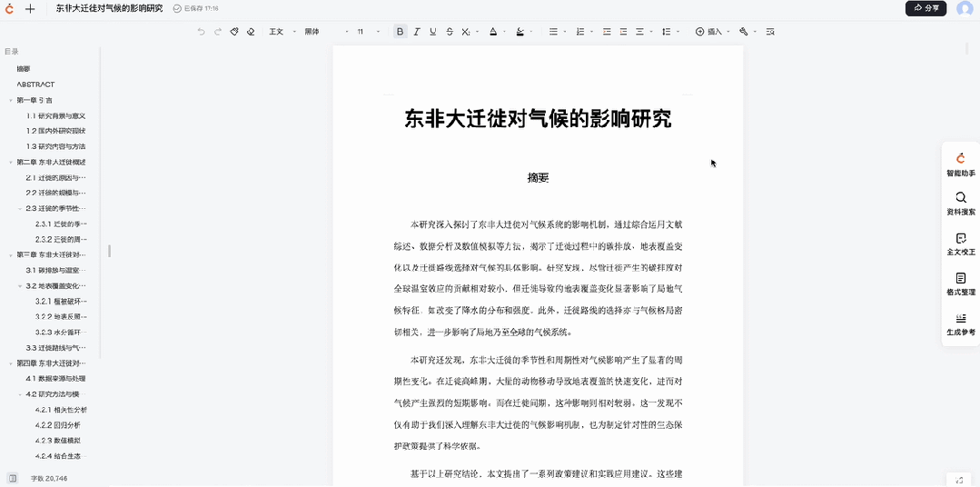Open the 格式整理 formatting tool
The height and width of the screenshot is (487, 980).
point(960,283)
